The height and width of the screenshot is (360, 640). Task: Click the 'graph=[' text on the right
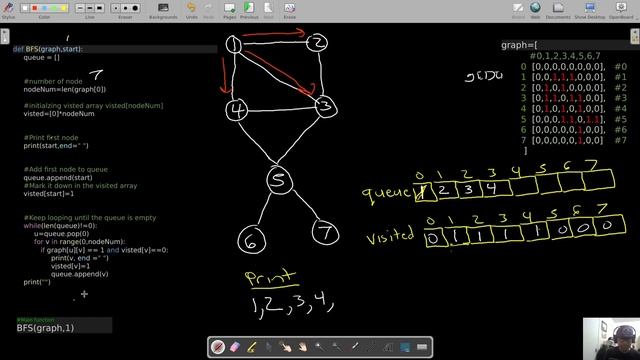[519, 45]
